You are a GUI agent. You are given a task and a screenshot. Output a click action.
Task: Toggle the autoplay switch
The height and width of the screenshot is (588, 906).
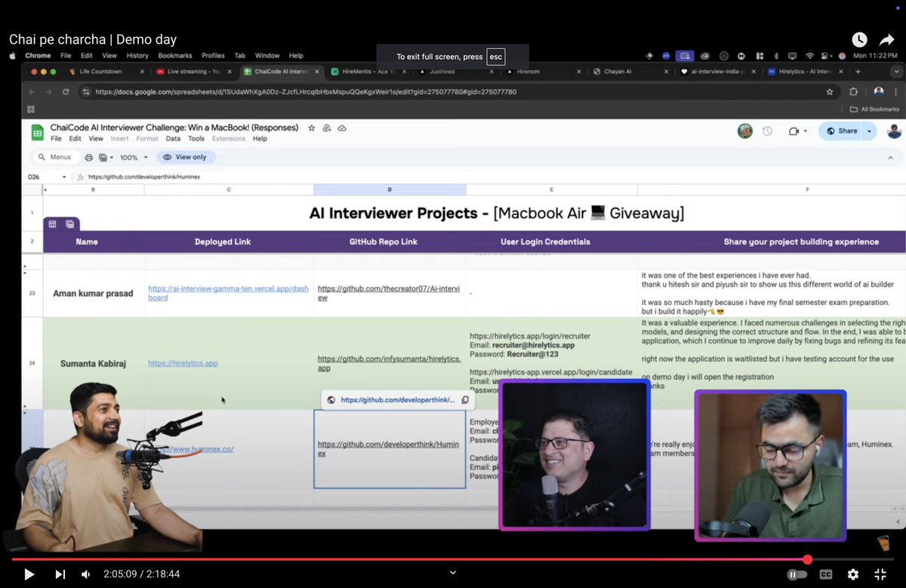coord(797,574)
